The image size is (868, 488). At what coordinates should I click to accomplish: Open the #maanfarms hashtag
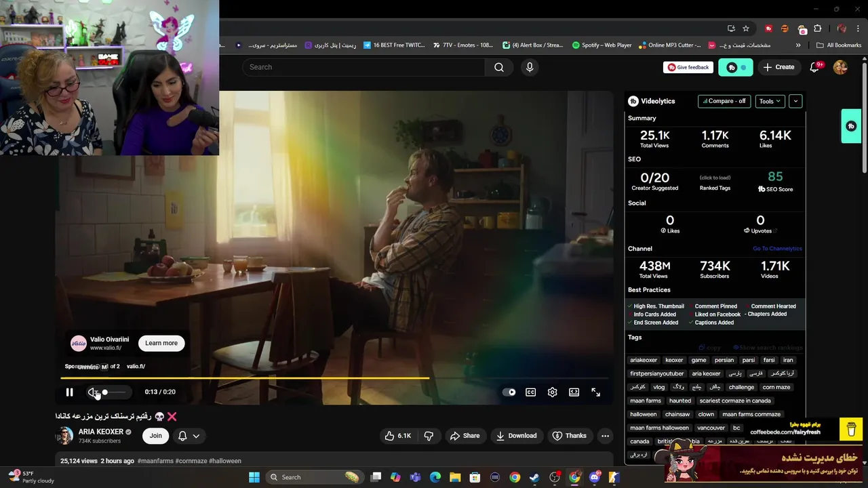155,461
